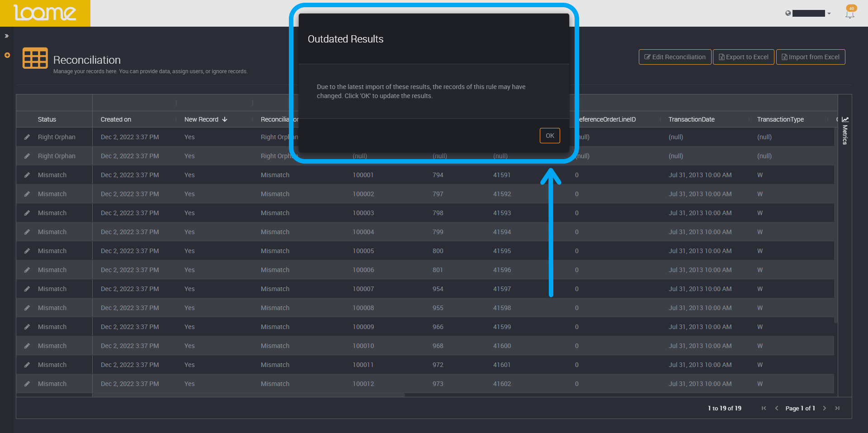The image size is (868, 433).
Task: Click the vertical scrollbar of the grid
Action: pyautogui.click(x=836, y=226)
